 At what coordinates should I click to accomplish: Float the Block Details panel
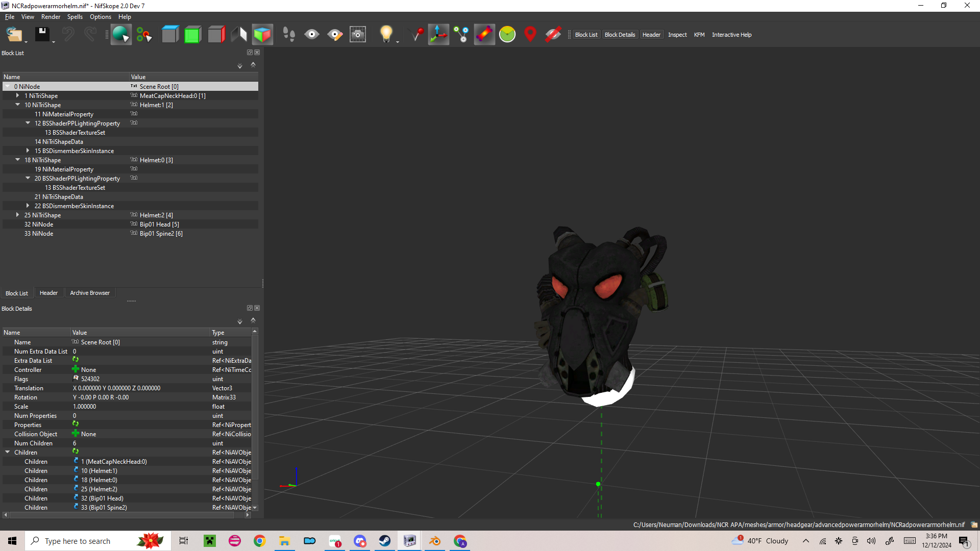[250, 308]
